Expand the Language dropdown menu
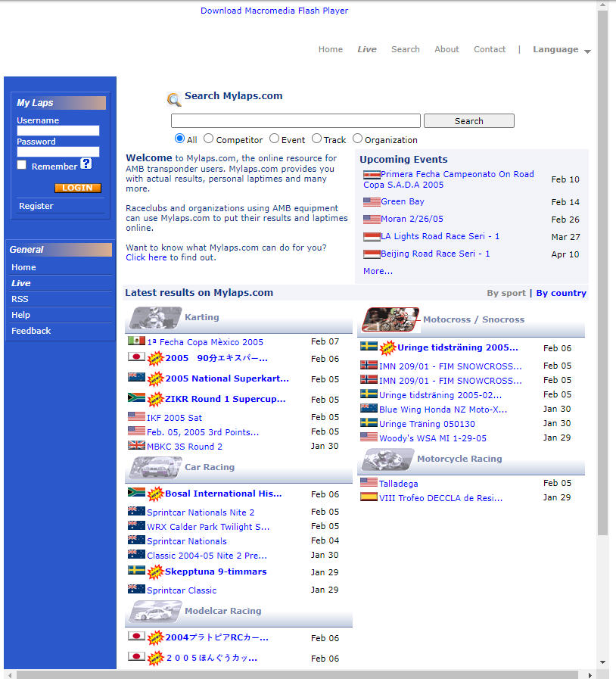616x679 pixels. click(x=561, y=50)
